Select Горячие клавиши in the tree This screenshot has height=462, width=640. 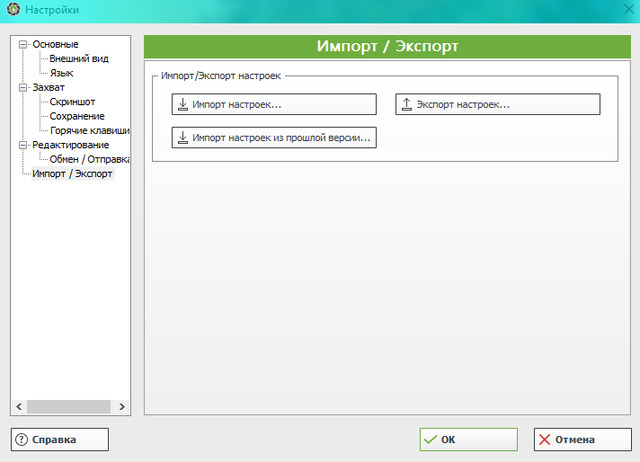(x=89, y=131)
